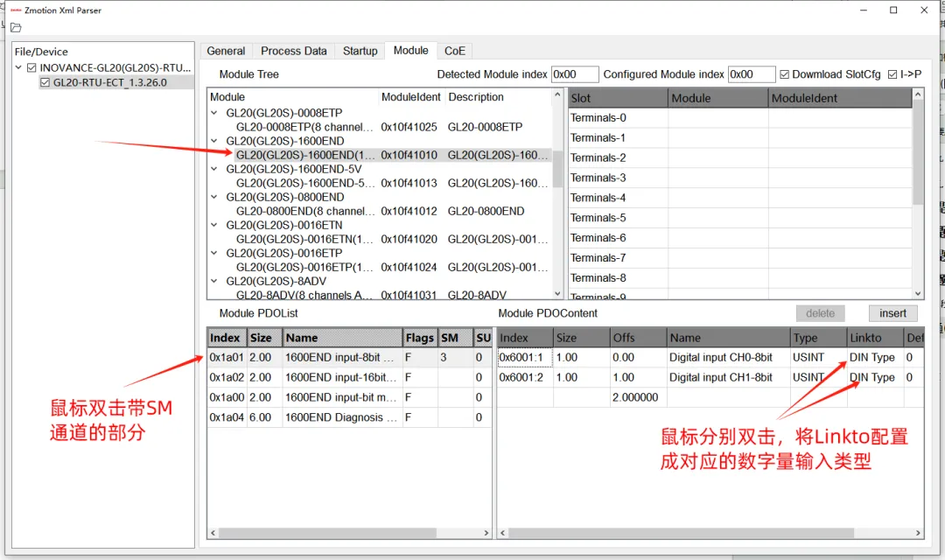Click the PDOList horizontal scrollbar thumb

(327, 533)
